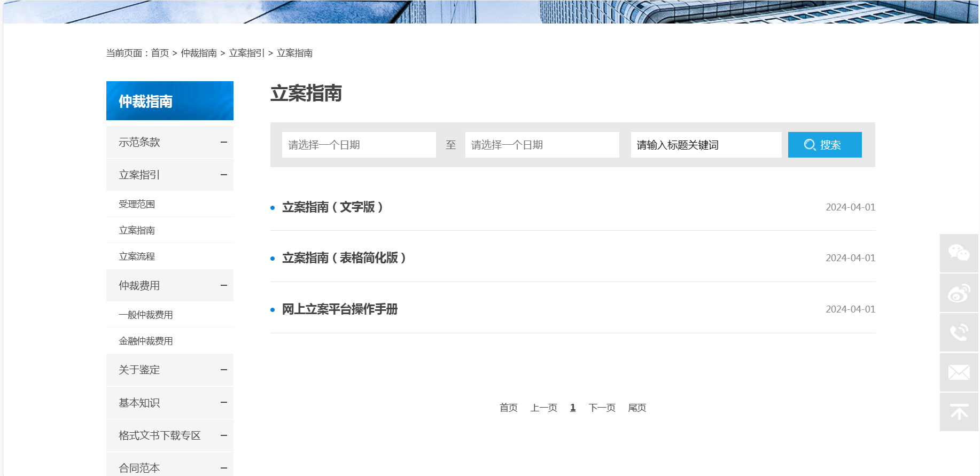Click the title keyword input field

point(705,145)
